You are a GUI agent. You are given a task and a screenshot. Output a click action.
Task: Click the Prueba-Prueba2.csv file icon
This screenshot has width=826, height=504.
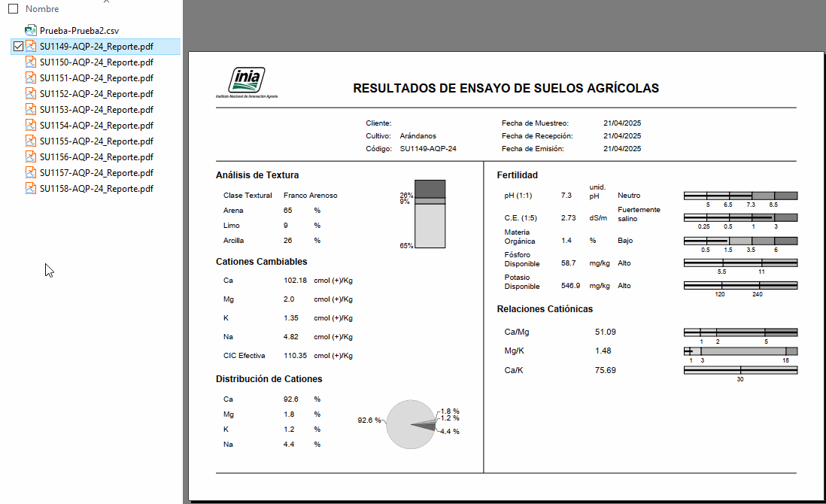pos(31,31)
